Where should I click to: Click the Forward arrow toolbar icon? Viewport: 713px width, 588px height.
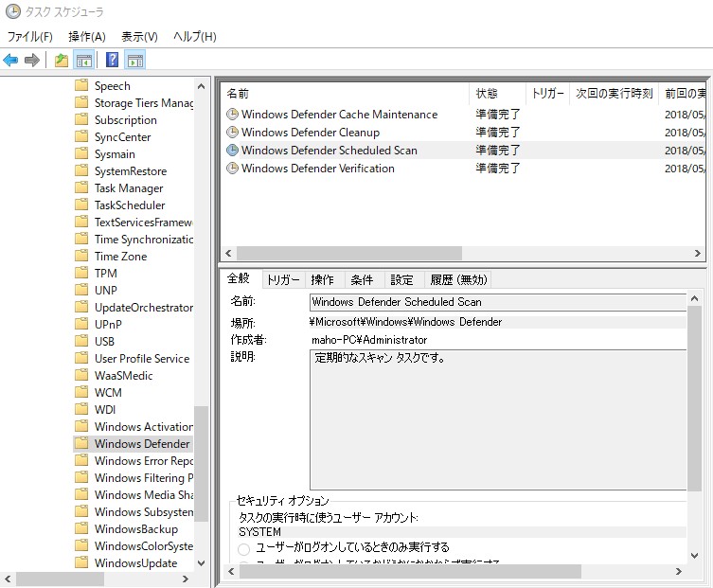point(32,60)
